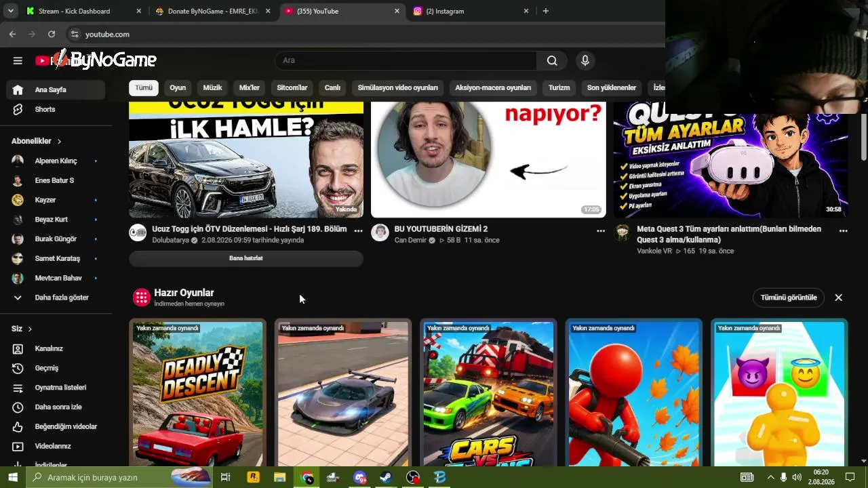Open Shorts from the sidebar

click(x=56, y=109)
